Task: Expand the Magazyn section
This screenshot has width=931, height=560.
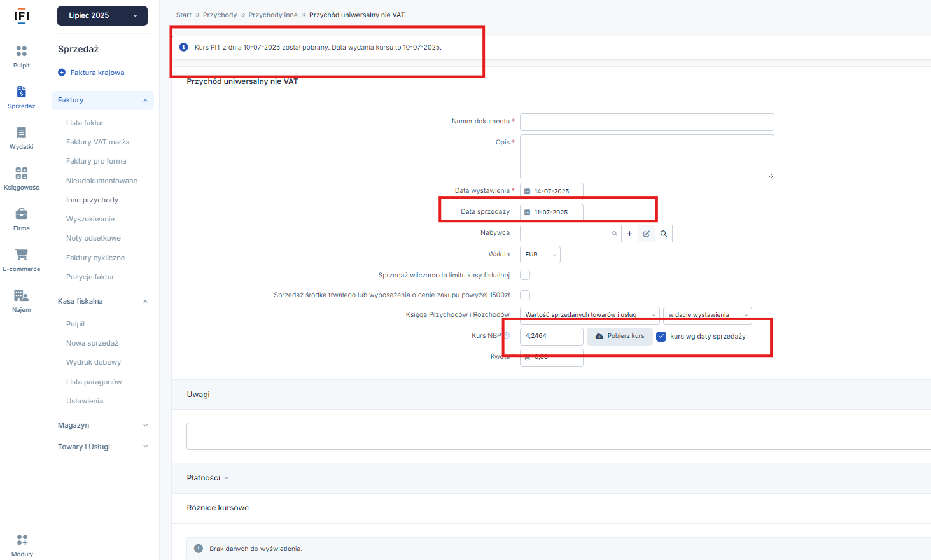Action: coord(102,425)
